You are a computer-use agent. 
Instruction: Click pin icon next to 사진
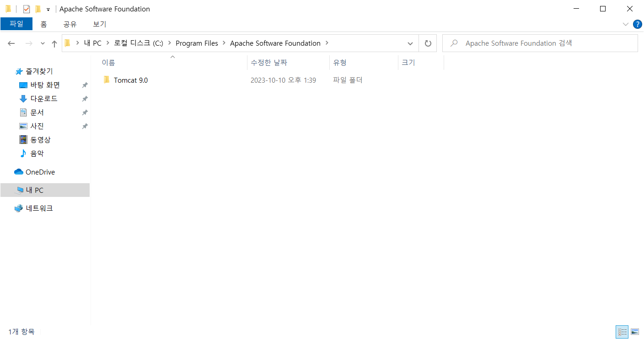point(85,126)
